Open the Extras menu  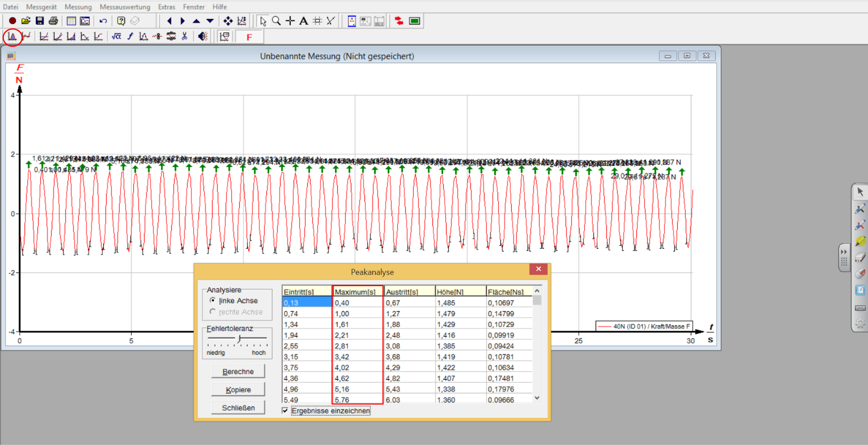tap(166, 7)
